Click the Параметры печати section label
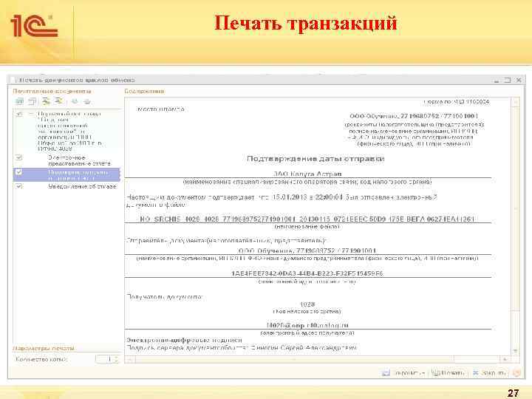Image resolution: width=532 pixels, height=399 pixels. pos(44,349)
